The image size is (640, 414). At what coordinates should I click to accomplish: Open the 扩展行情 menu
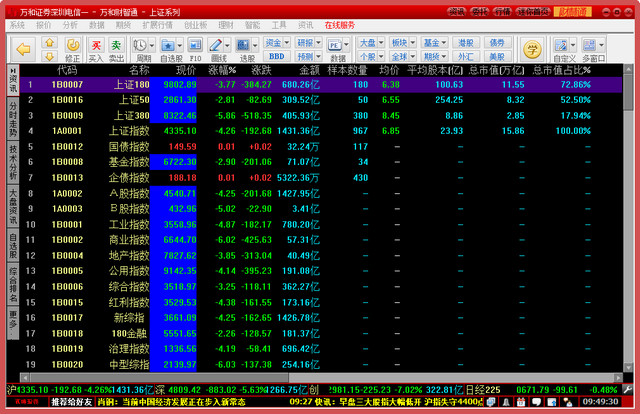pyautogui.click(x=158, y=25)
